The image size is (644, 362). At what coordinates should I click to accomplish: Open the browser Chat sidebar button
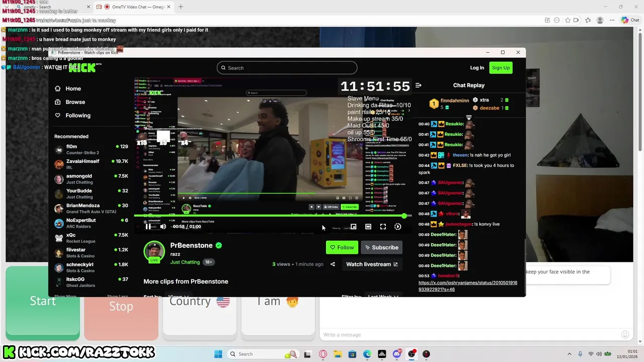(630, 20)
